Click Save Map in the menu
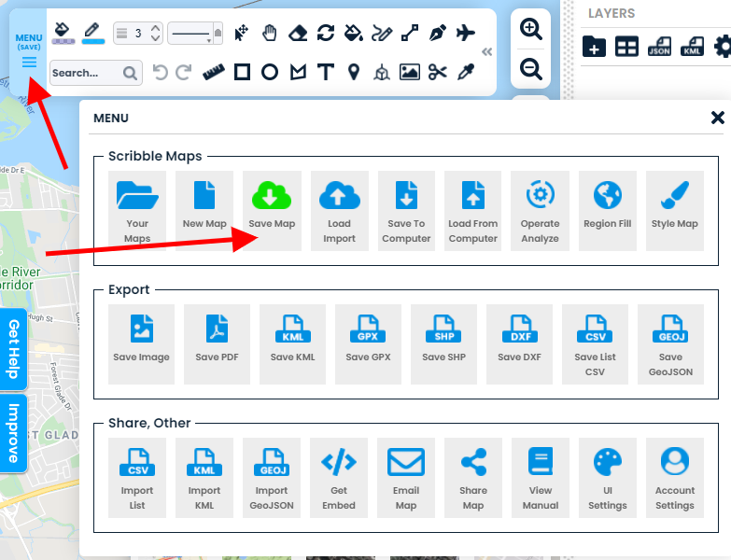Screen dimensions: 731x560 272,210
